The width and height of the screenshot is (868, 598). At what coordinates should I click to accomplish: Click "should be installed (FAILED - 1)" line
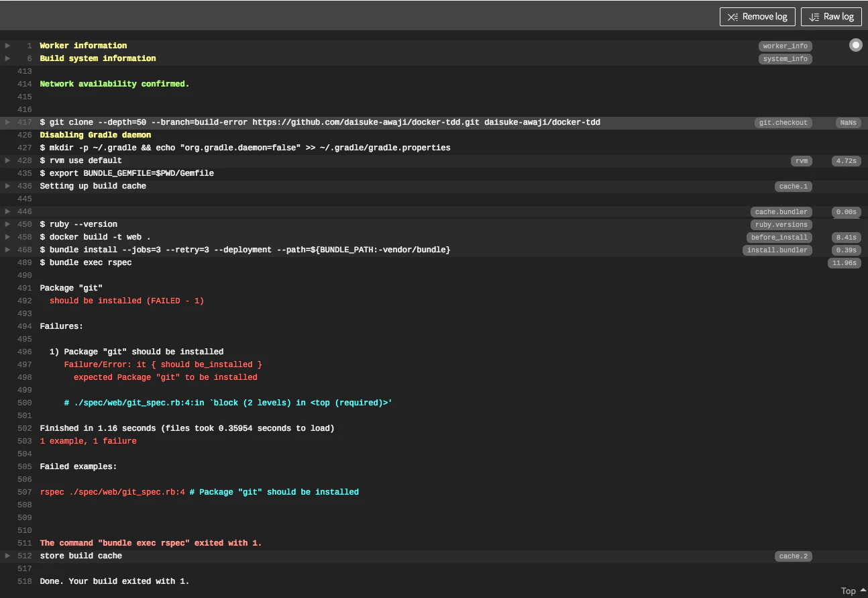127,301
